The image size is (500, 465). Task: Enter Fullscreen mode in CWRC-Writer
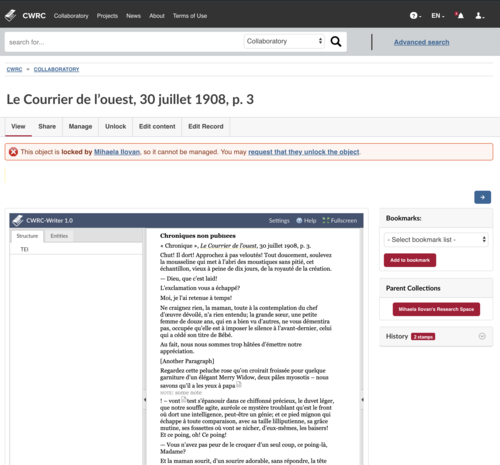pos(340,221)
